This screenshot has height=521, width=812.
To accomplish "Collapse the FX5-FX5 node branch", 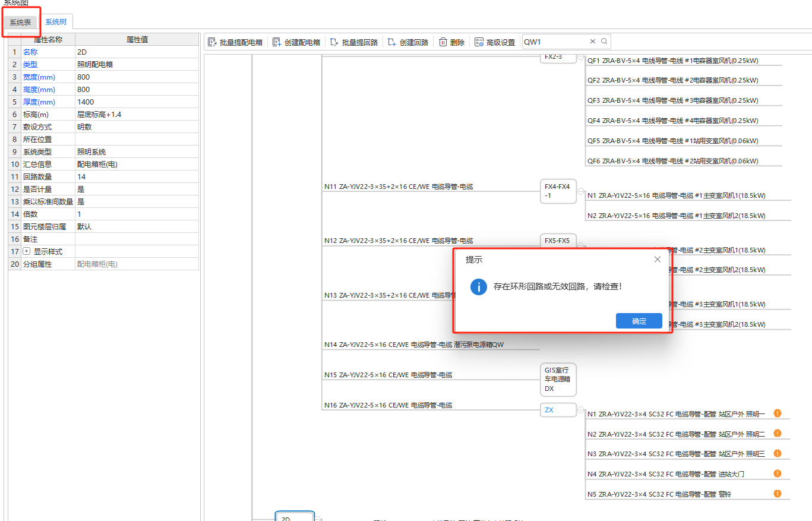I will (x=580, y=245).
